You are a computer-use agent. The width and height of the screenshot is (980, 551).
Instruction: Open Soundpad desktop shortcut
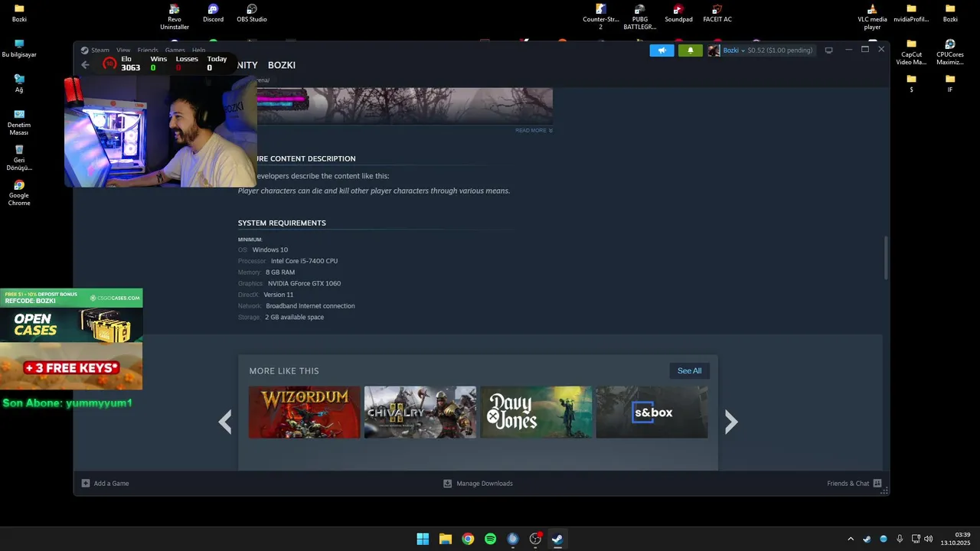tap(678, 14)
